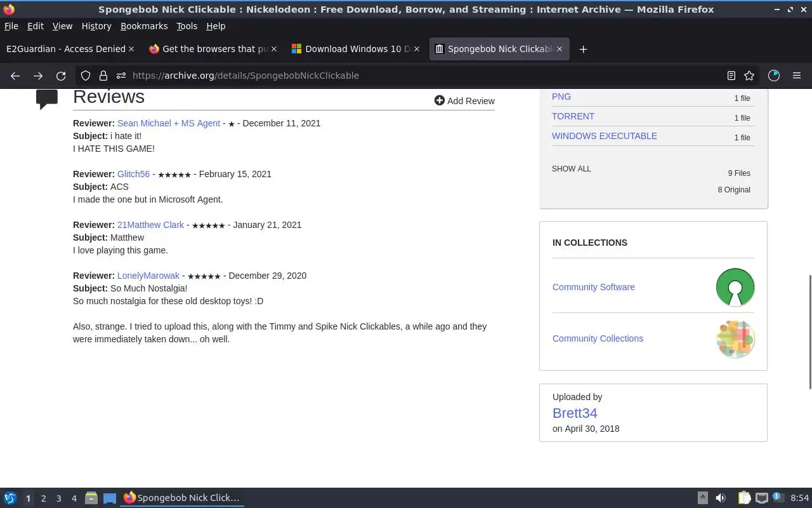This screenshot has width=812, height=508.
Task: Open the volume speaker tray icon
Action: [x=721, y=498]
